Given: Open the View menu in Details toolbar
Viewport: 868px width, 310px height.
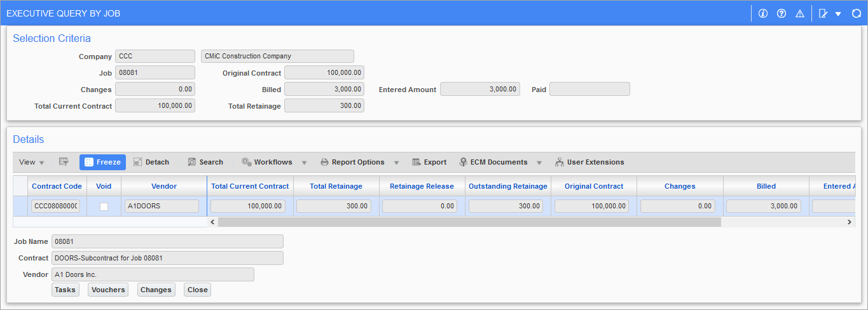Looking at the screenshot, I should [32, 162].
